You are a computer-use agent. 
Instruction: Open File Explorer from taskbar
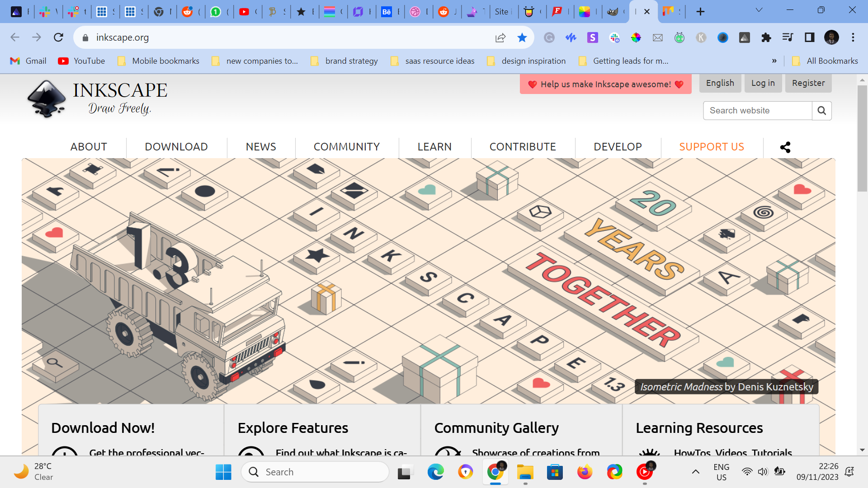pyautogui.click(x=525, y=472)
